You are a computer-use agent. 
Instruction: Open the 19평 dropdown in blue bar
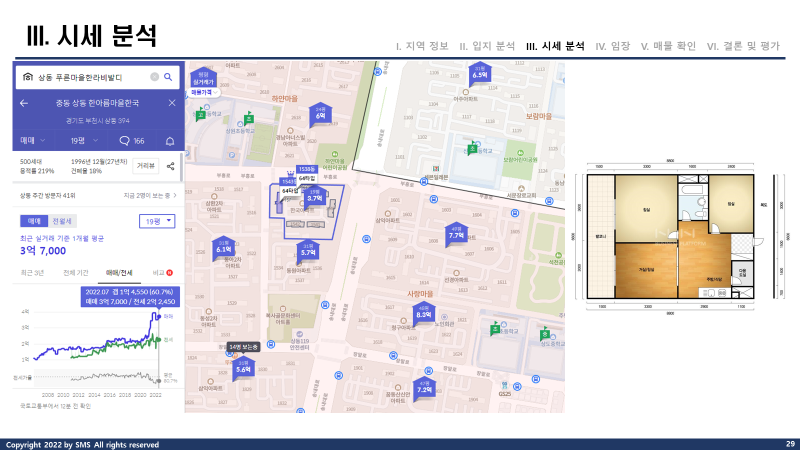point(84,140)
